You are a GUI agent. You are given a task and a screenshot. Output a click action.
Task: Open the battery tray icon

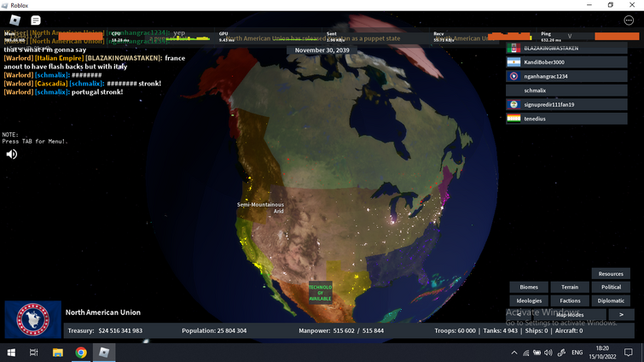click(x=537, y=353)
